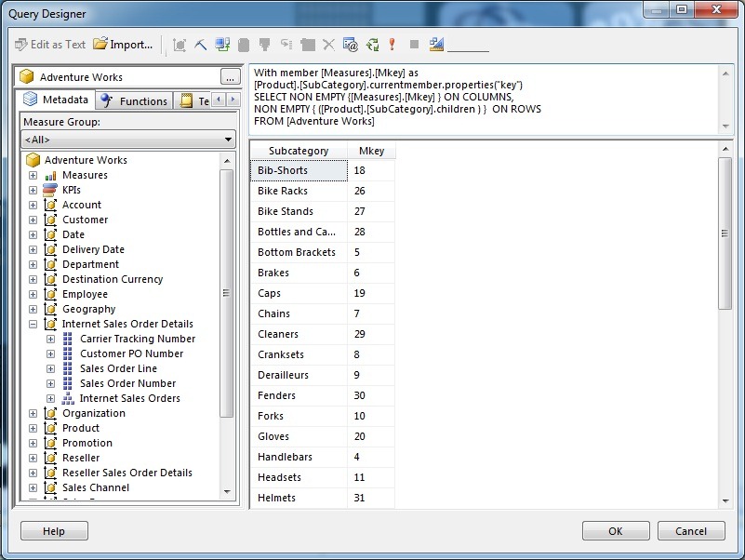Expand the KPIs node
Image resolution: width=745 pixels, height=560 pixels.
pos(33,190)
